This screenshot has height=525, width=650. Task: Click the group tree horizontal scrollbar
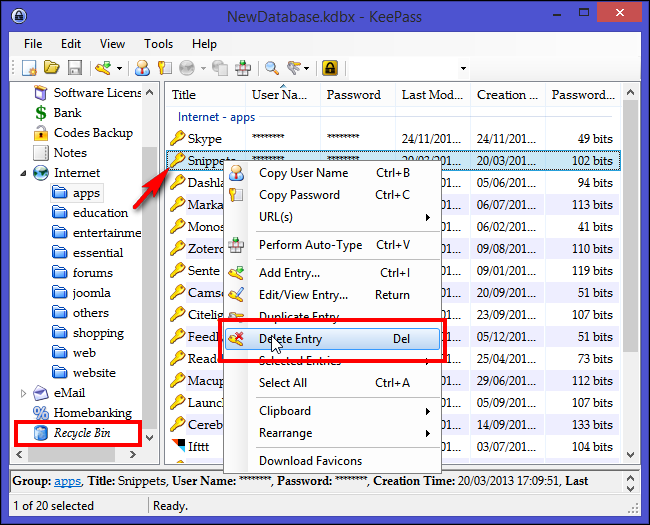point(71,455)
